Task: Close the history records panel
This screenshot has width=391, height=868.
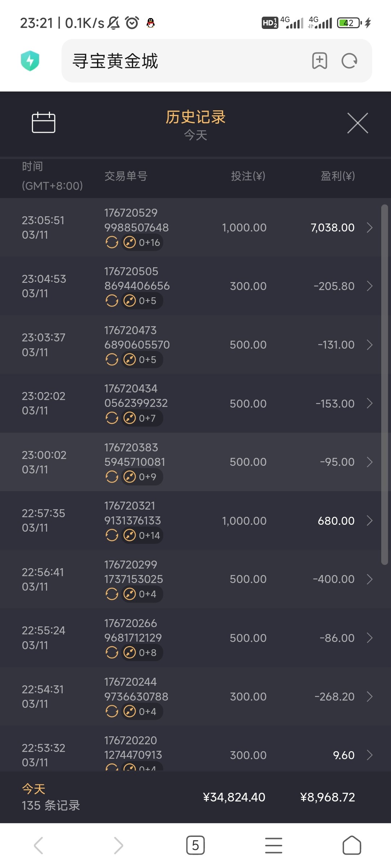Action: [x=357, y=123]
